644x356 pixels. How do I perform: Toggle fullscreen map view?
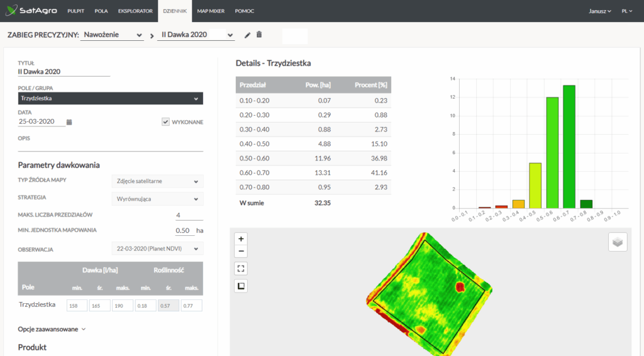tap(241, 269)
